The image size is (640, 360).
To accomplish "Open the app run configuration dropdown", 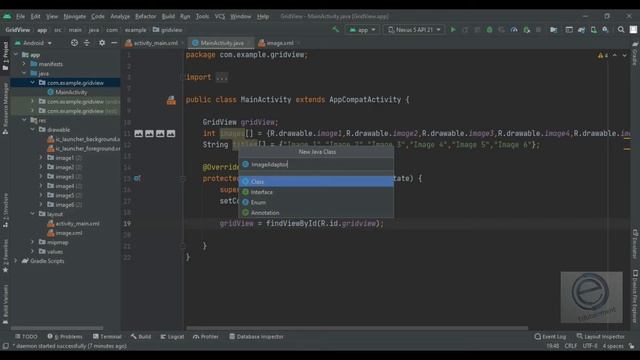I will tap(362, 30).
